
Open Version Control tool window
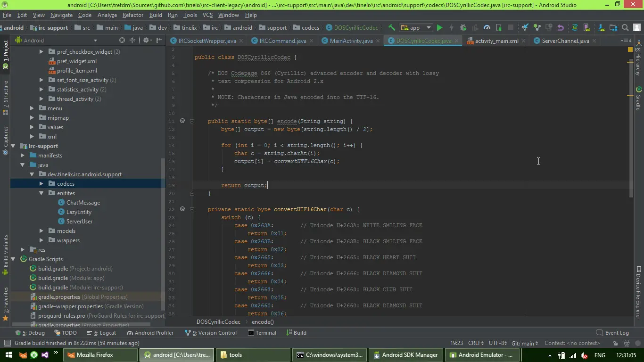(211, 333)
